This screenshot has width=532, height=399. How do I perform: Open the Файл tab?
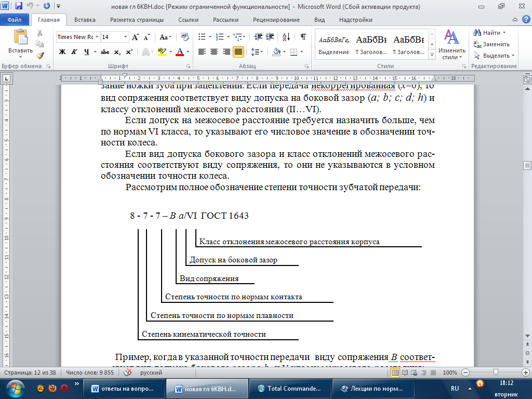coord(15,20)
